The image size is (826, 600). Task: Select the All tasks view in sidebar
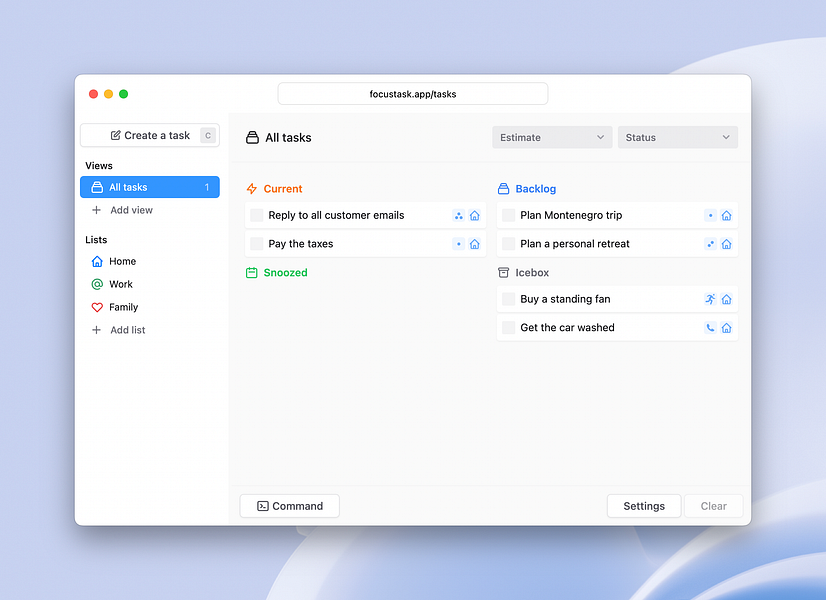point(150,187)
